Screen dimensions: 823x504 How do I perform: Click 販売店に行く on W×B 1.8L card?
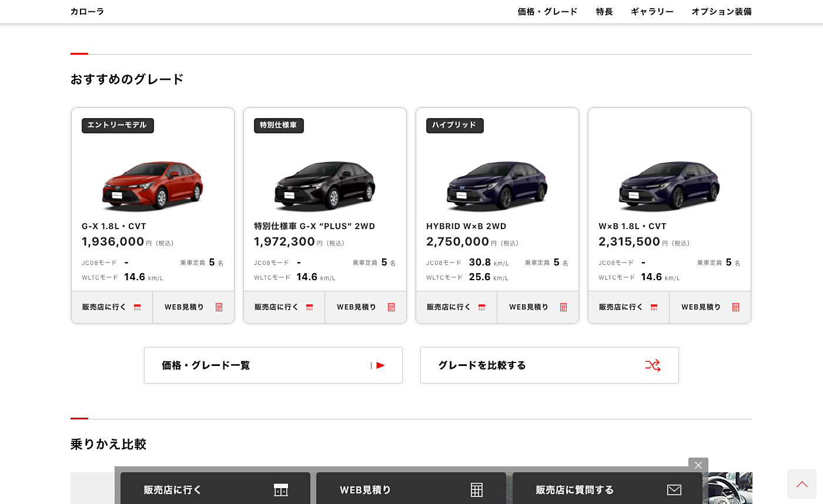[629, 307]
